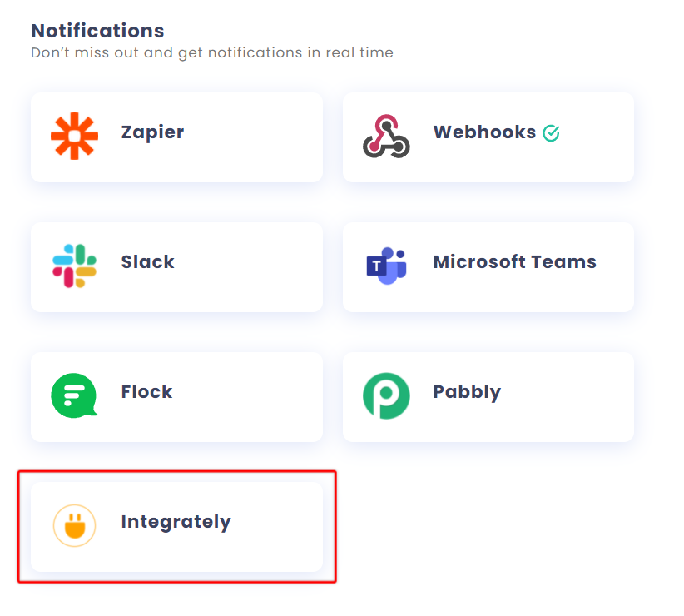Viewport: 684px width, 616px height.
Task: Click the colorful Slack logo
Action: pos(74,266)
